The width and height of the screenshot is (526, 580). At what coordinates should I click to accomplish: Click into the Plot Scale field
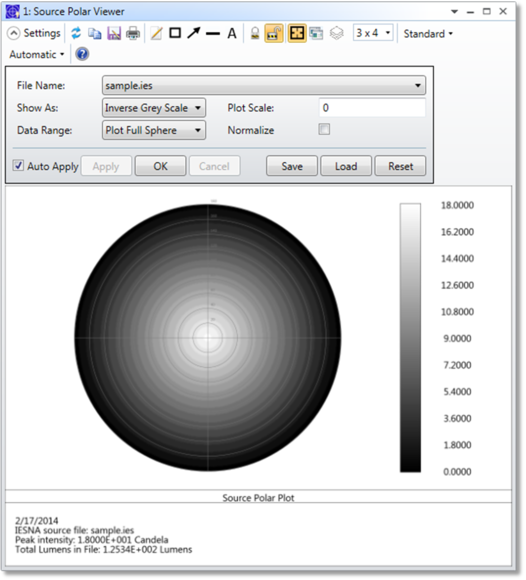click(x=372, y=108)
